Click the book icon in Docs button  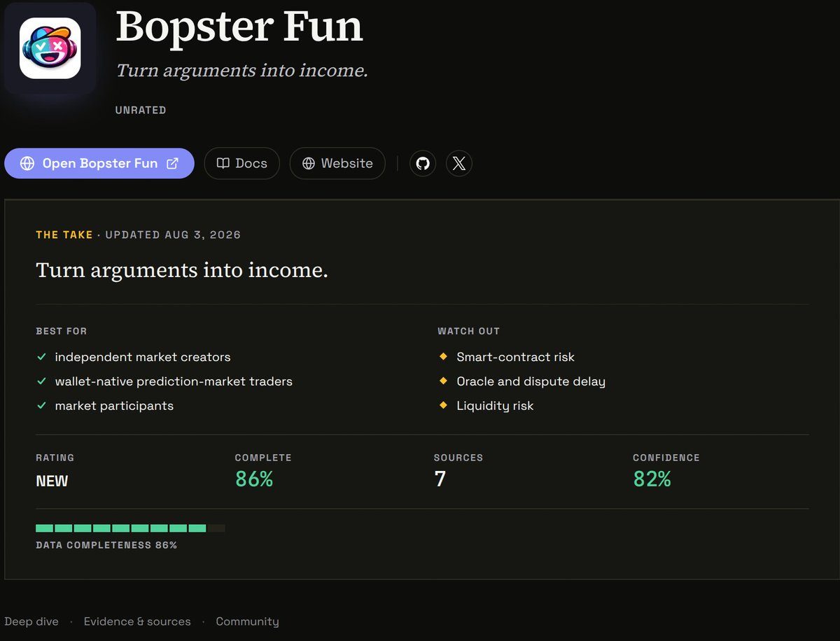223,163
